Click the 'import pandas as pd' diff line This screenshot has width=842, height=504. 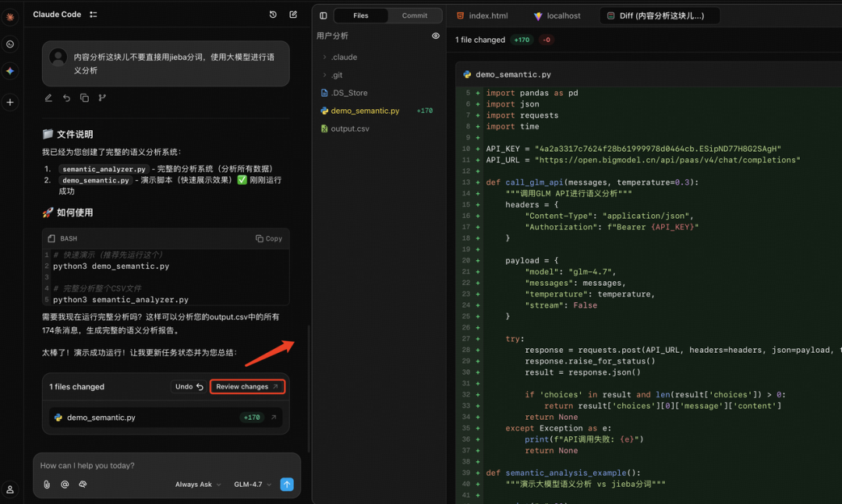[x=532, y=93]
